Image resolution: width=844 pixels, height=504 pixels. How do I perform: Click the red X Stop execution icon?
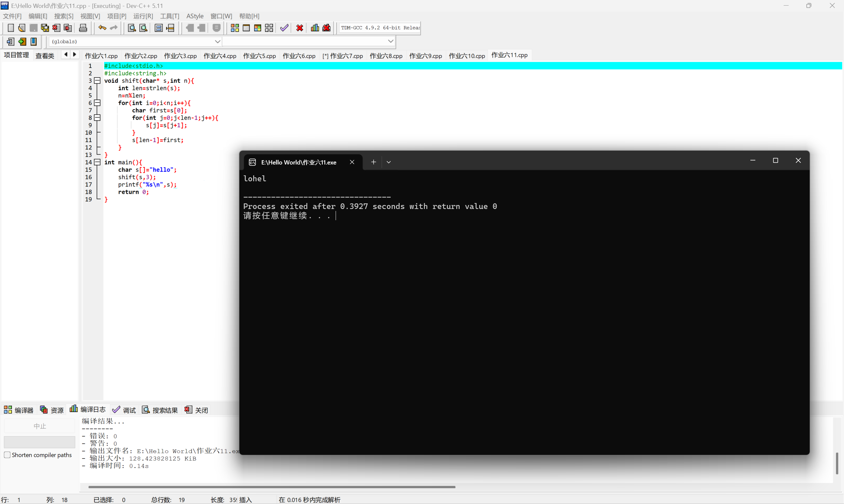pos(300,28)
